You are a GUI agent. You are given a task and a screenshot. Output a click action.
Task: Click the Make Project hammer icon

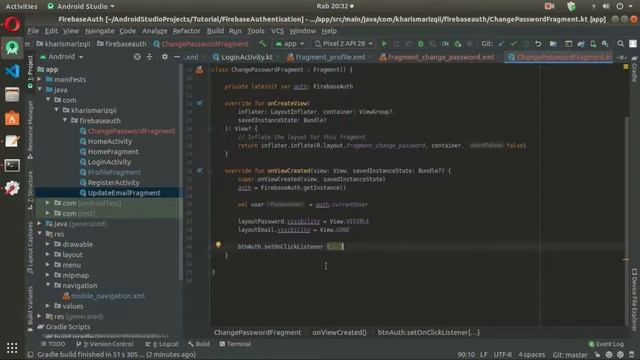coord(262,44)
